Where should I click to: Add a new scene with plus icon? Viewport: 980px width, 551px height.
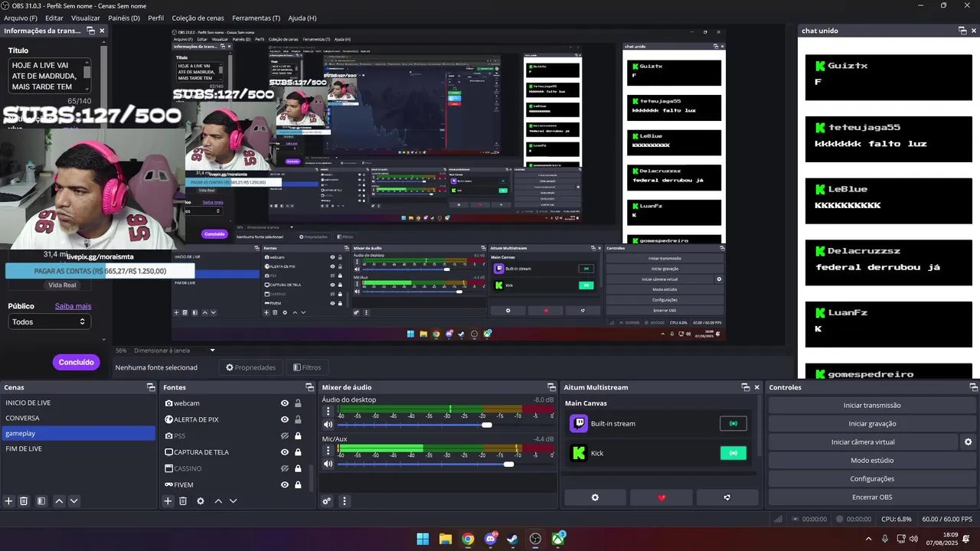(x=9, y=501)
